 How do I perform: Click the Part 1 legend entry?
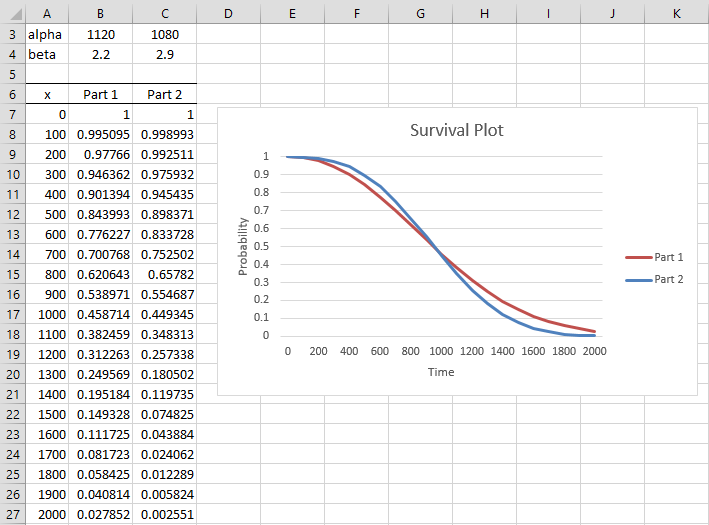pyautogui.click(x=669, y=257)
